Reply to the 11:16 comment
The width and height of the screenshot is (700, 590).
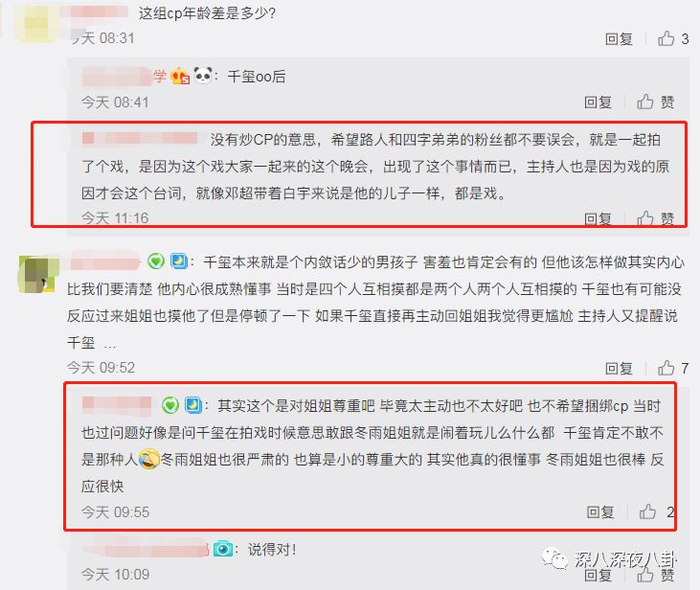pyautogui.click(x=598, y=218)
